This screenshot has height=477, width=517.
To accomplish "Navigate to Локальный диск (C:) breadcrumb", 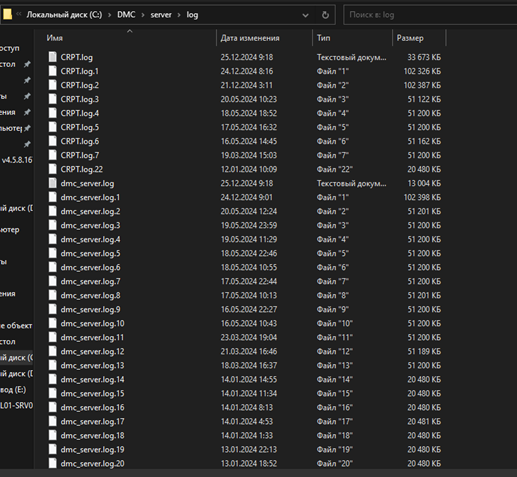I will (64, 15).
